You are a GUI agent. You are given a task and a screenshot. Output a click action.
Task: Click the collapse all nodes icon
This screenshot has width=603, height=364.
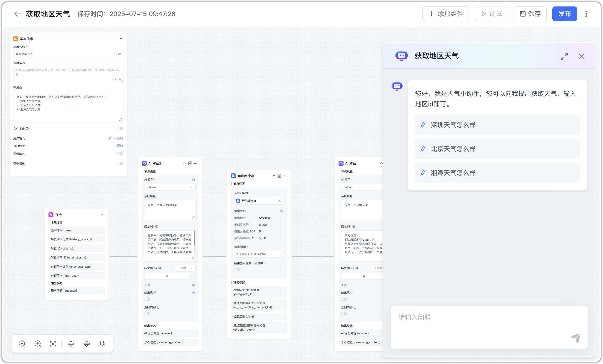(x=71, y=344)
